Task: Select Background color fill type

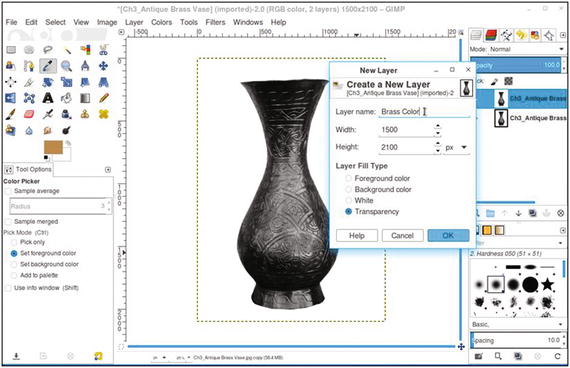Action: (349, 189)
